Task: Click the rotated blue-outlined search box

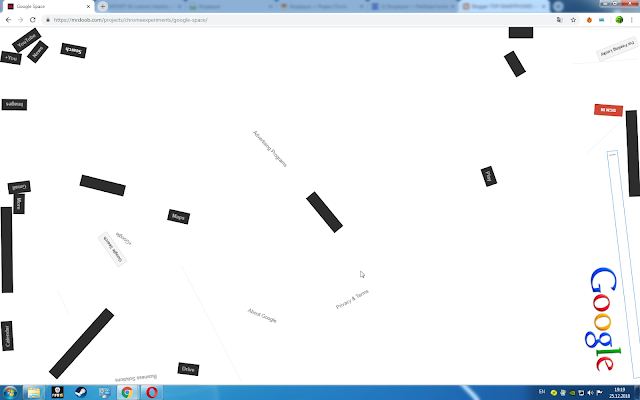Action: pyautogui.click(x=623, y=263)
